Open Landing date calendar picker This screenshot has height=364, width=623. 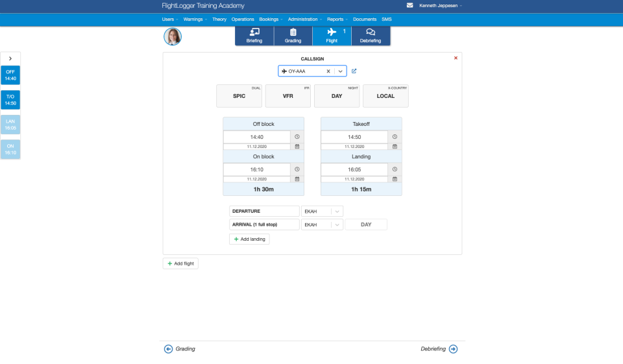click(x=395, y=179)
